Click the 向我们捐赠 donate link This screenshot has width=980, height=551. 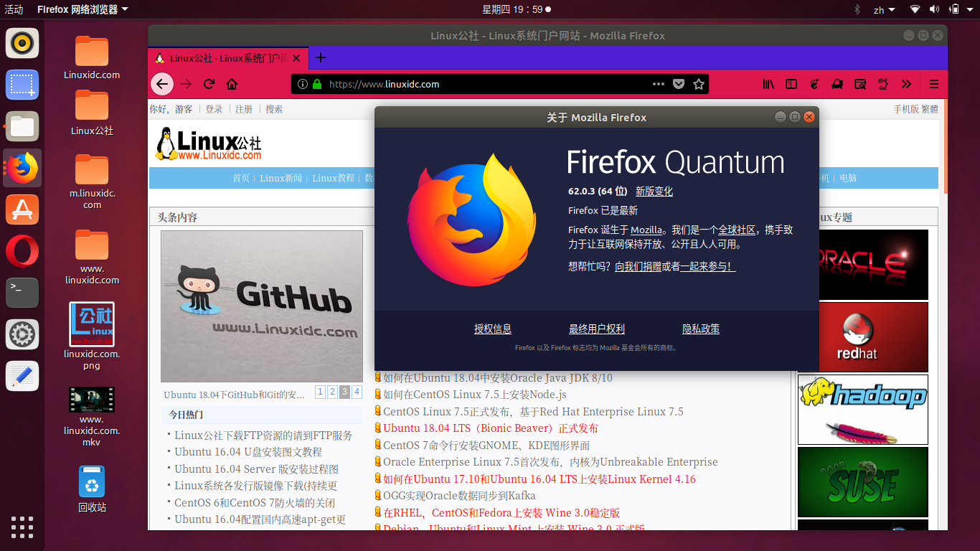[638, 267]
